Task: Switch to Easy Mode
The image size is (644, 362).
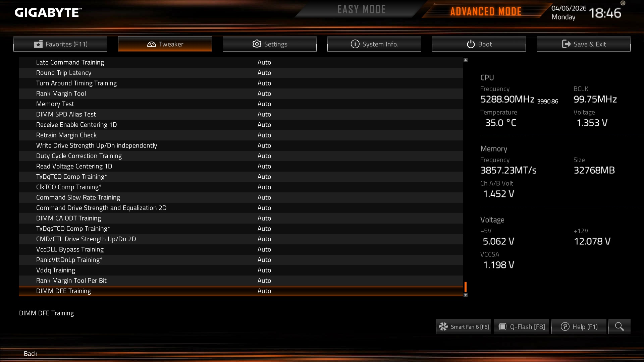Action: [361, 10]
